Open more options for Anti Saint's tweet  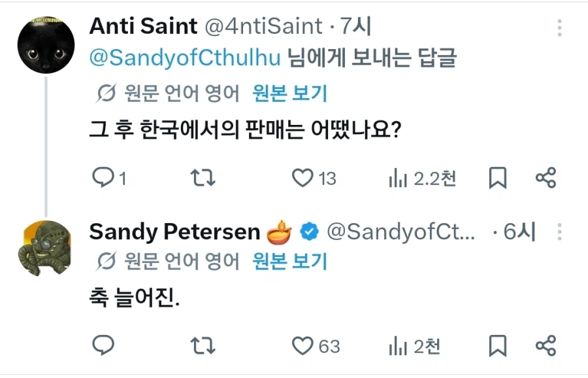click(x=560, y=27)
